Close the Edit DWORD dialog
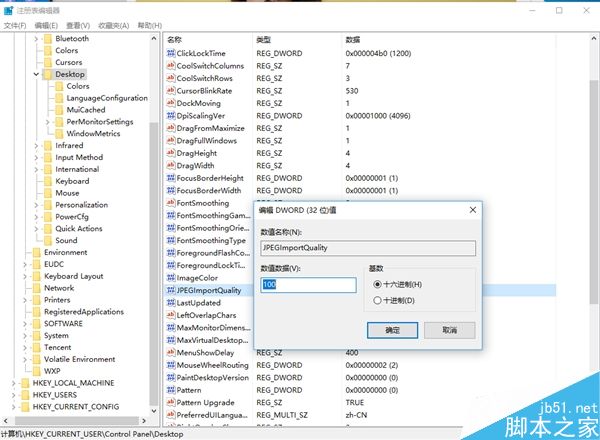The width and height of the screenshot is (600, 440). (x=473, y=210)
